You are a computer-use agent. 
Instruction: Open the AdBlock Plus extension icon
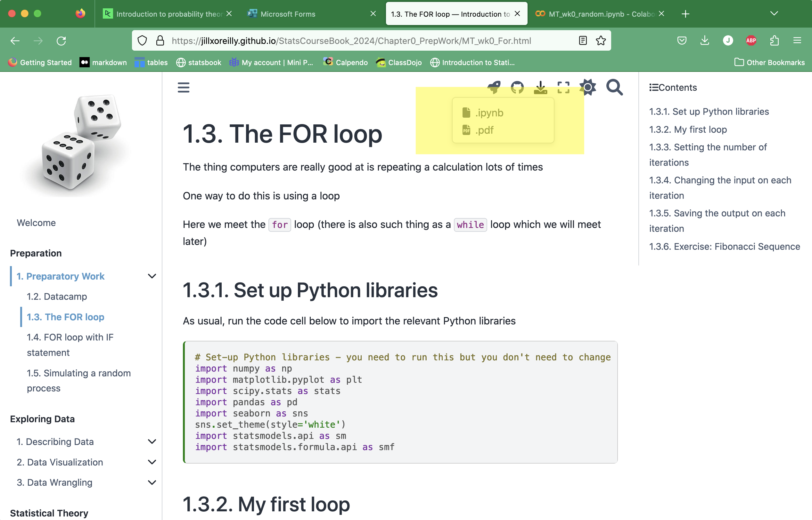(750, 41)
